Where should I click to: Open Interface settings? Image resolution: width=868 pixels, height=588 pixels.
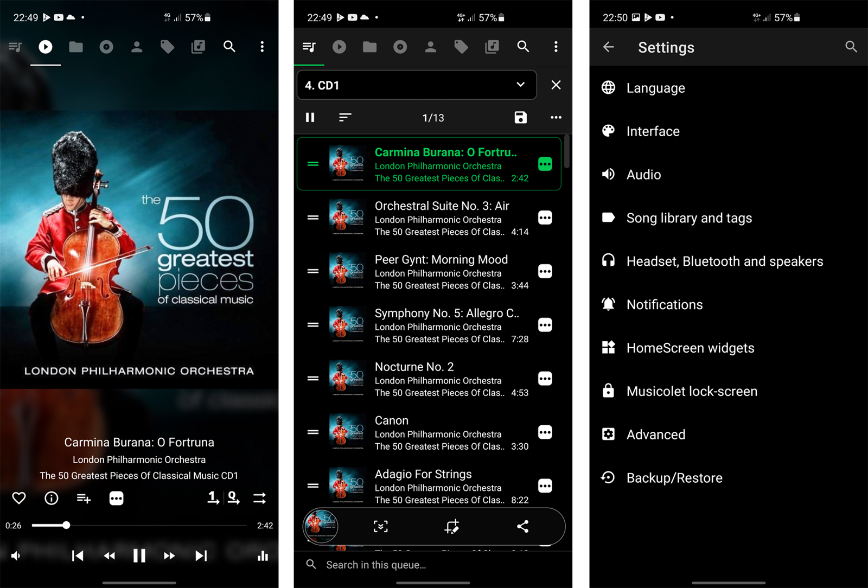click(x=729, y=131)
